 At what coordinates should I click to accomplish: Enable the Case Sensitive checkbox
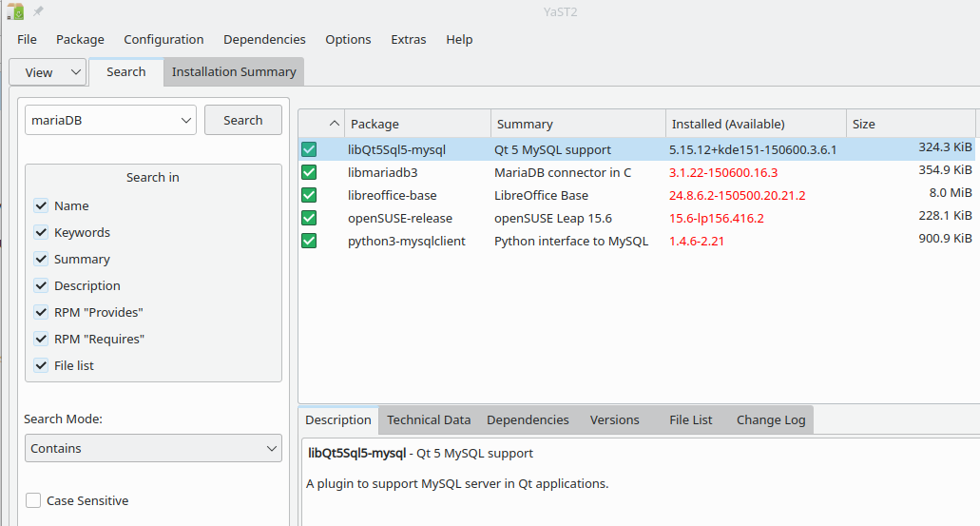[33, 500]
